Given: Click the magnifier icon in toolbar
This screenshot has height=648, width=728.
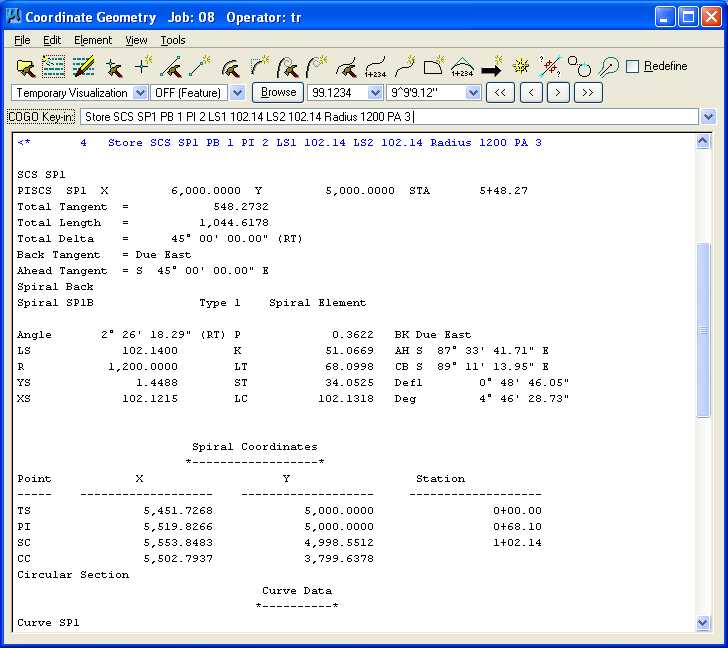Looking at the screenshot, I should tap(608, 67).
